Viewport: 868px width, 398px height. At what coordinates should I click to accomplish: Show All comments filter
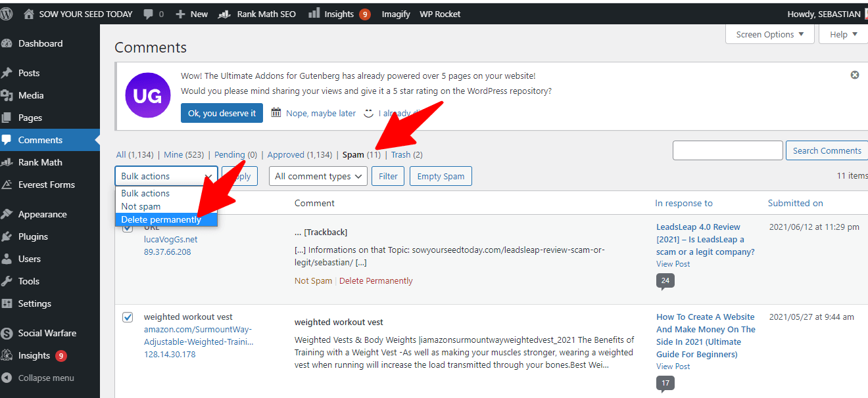click(x=135, y=155)
